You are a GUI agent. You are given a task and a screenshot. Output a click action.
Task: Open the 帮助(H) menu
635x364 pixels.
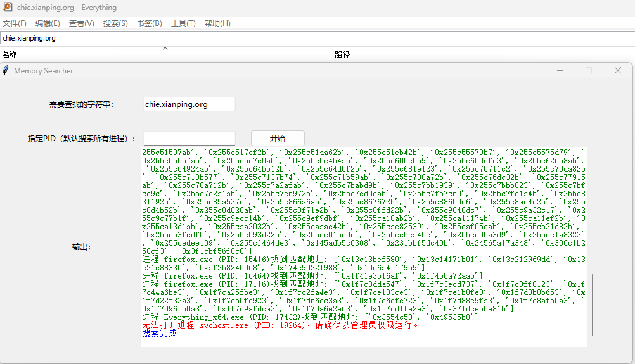pyautogui.click(x=217, y=23)
